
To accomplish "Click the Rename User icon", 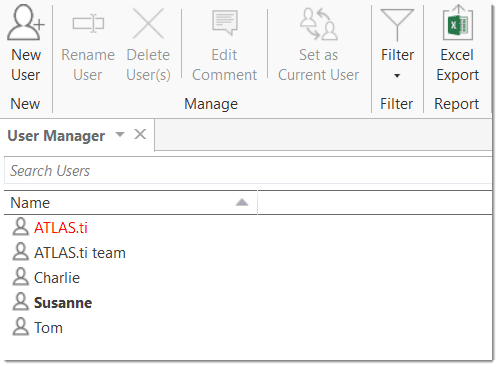I will point(88,23).
